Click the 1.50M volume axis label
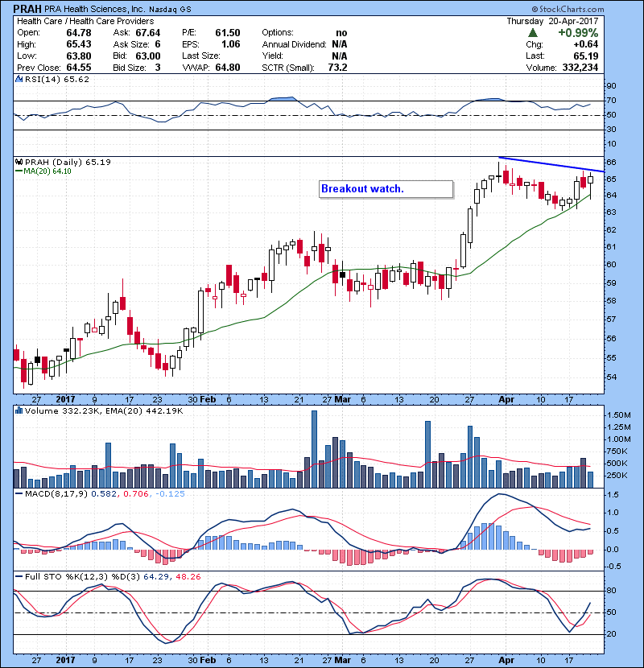 [x=619, y=415]
